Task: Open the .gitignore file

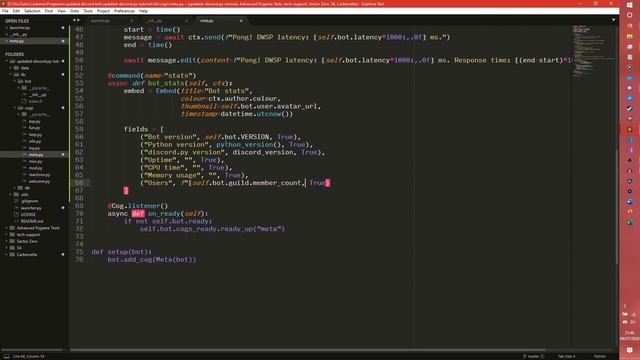Action: click(x=29, y=201)
